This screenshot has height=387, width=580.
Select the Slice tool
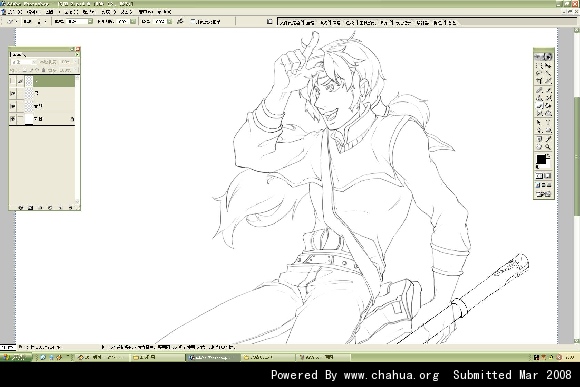pos(549,80)
